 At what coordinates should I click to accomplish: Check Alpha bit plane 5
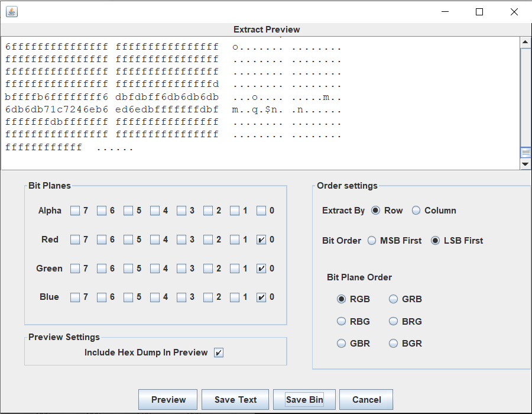(x=128, y=211)
